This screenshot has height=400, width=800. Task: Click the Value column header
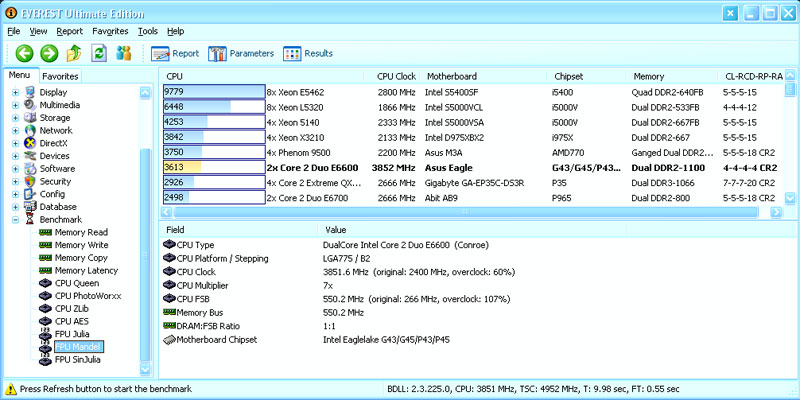(x=471, y=230)
